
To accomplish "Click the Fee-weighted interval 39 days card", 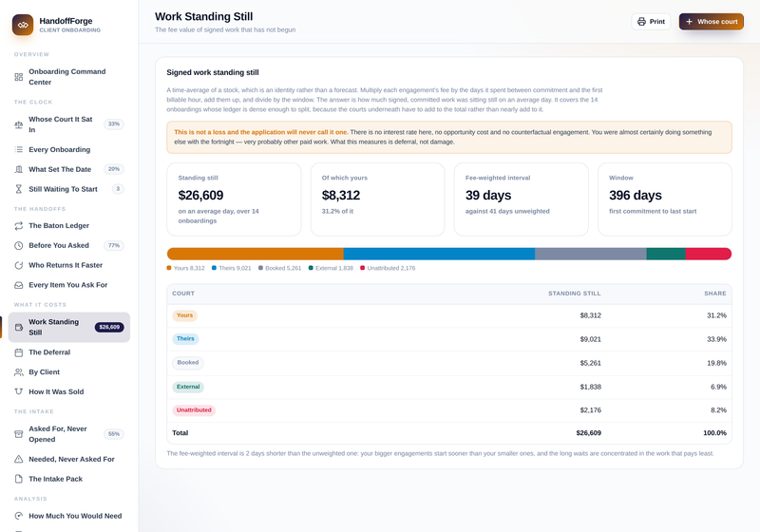I will coord(521,199).
